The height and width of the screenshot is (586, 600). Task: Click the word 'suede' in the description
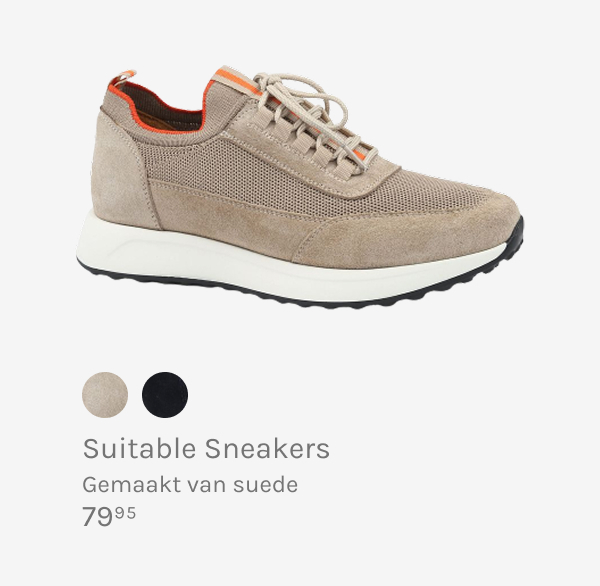point(266,485)
